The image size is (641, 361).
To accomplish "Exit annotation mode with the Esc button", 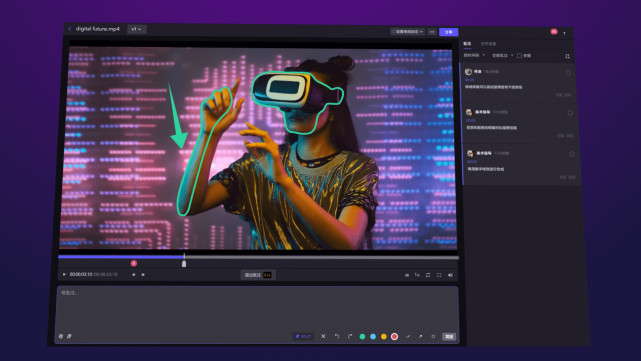I will (258, 275).
